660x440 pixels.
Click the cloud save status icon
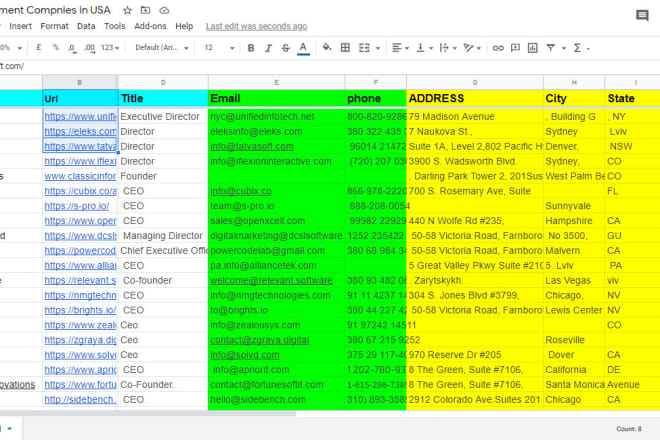tap(164, 10)
